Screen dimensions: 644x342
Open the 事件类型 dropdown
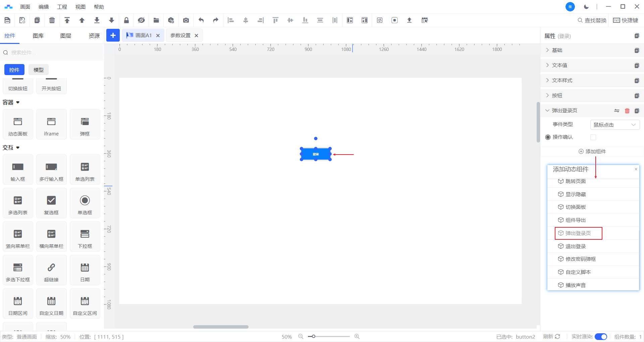(x=614, y=125)
